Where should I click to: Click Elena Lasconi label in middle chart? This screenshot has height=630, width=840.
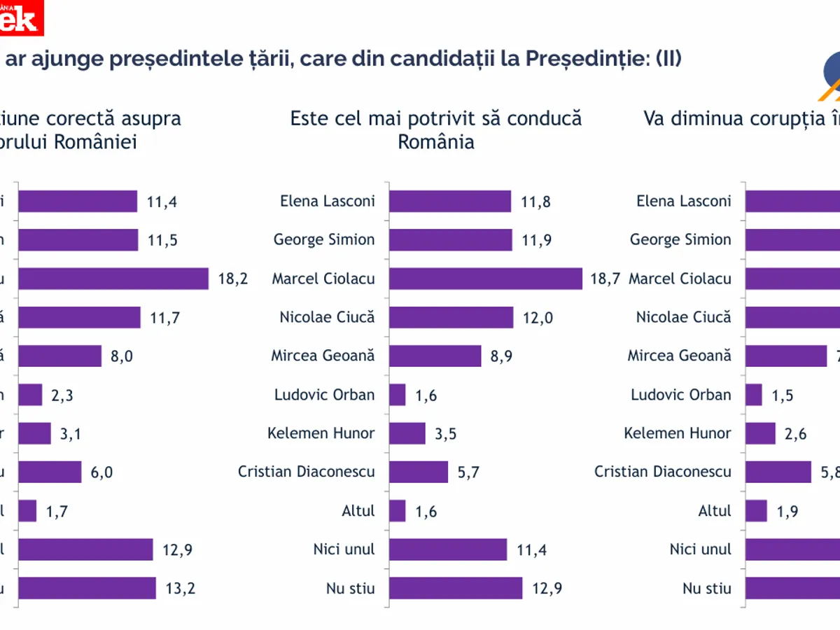[327, 201]
